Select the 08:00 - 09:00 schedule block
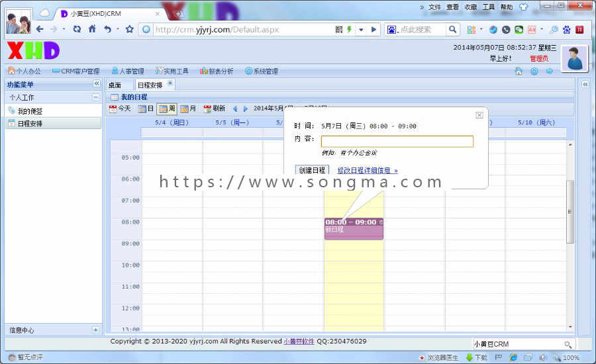Viewport: 596px width, 364px height. tap(354, 229)
